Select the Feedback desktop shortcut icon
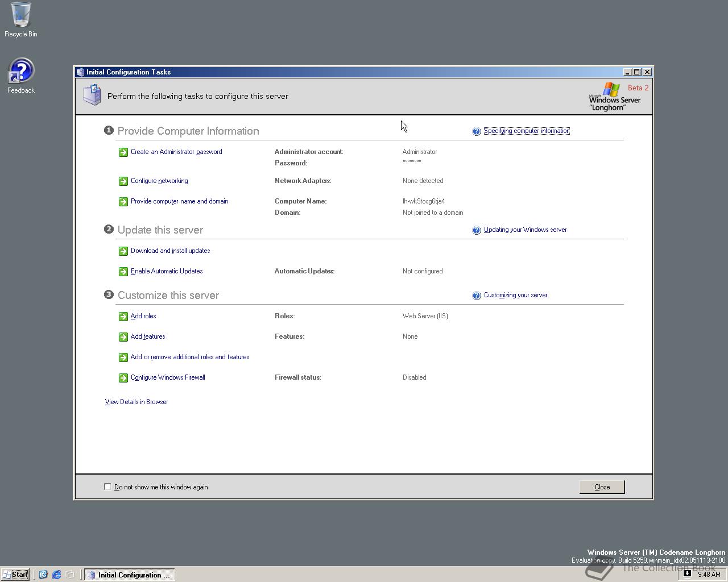The width and height of the screenshot is (728, 582). pyautogui.click(x=21, y=70)
